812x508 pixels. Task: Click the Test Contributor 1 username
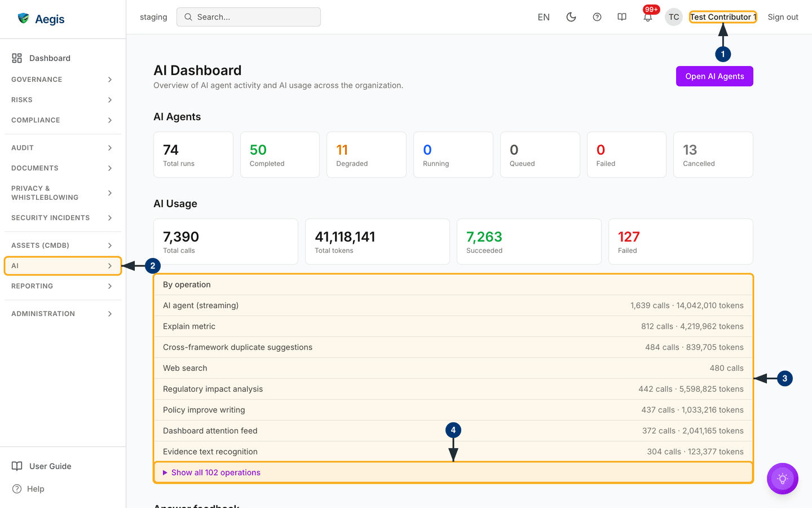(723, 17)
